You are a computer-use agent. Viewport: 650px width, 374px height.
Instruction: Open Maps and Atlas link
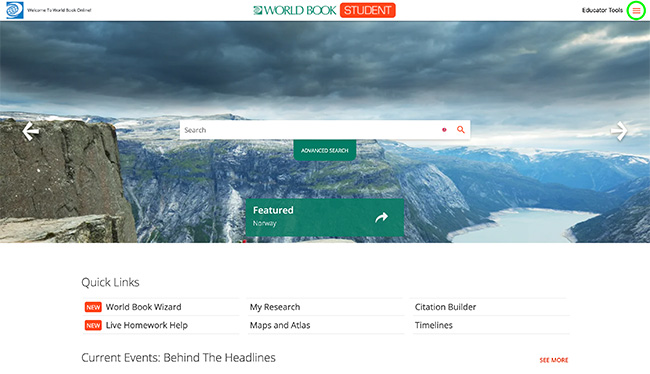[x=280, y=325]
